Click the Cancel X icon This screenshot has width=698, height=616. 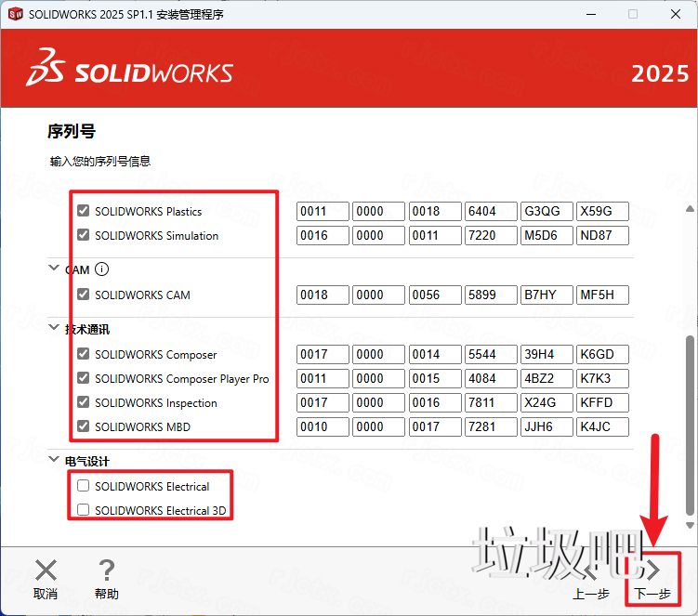click(x=46, y=570)
